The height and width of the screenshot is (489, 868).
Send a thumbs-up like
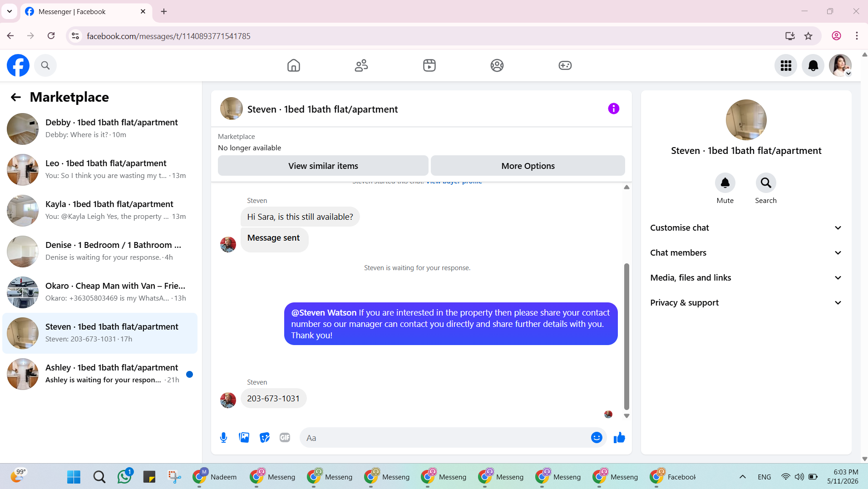click(619, 438)
